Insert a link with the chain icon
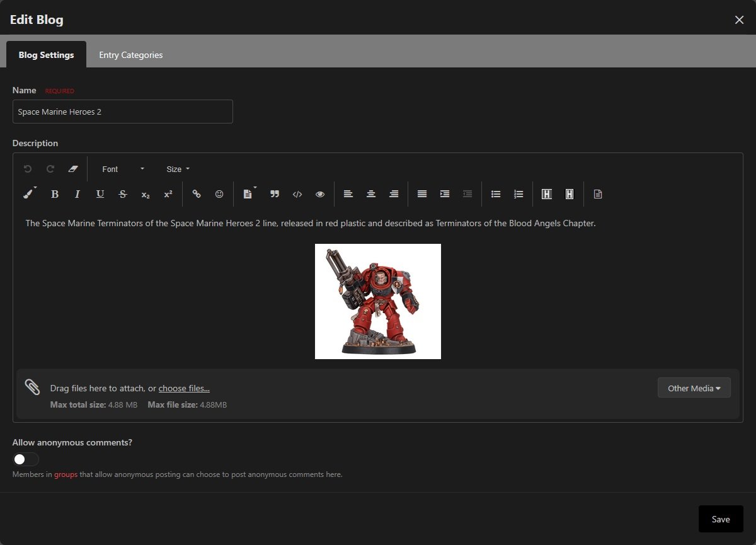Image resolution: width=756 pixels, height=545 pixels. [197, 194]
